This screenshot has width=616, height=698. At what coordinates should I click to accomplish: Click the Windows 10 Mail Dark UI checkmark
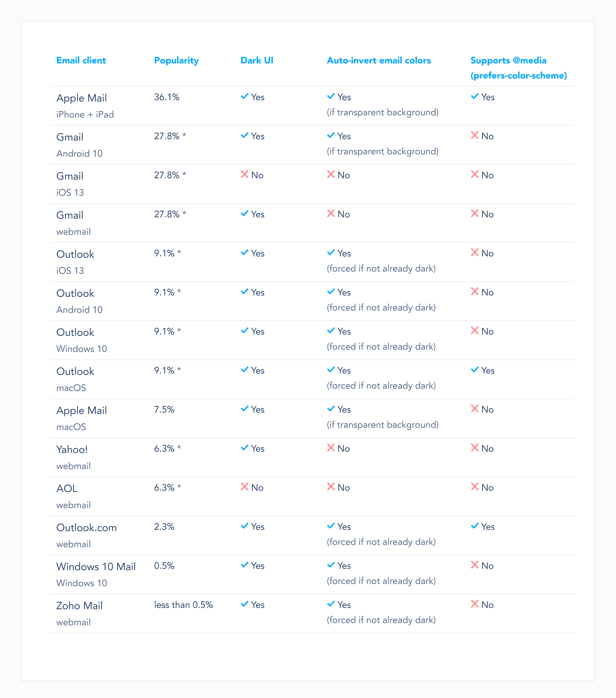(245, 565)
